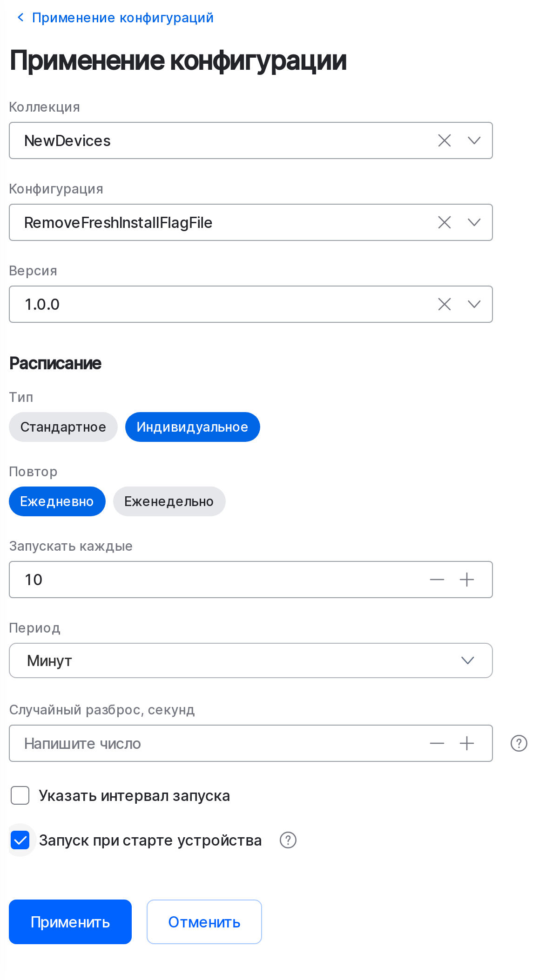Open the 'Коллекция' dropdown list
Screen dimensions: 546x980
474,140
